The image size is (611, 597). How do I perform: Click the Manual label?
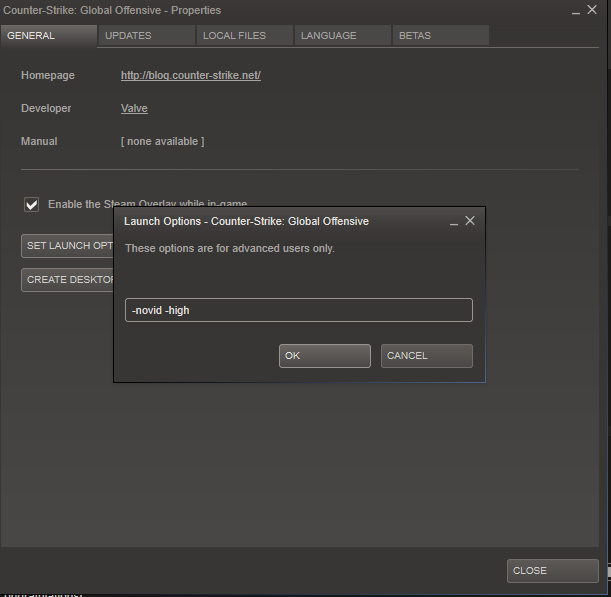point(39,141)
